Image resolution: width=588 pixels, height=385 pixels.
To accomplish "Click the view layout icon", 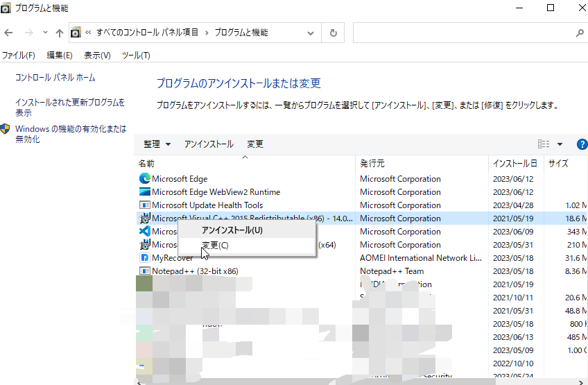I will tap(544, 144).
